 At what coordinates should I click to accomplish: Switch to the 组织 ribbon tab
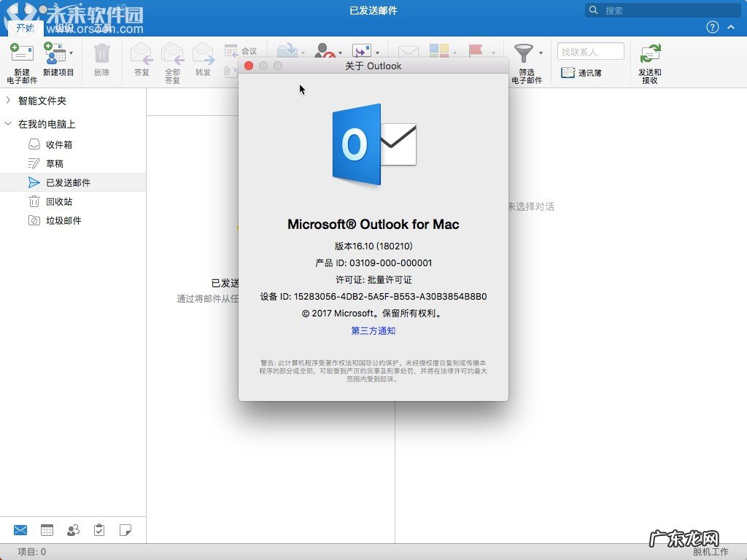(62, 29)
